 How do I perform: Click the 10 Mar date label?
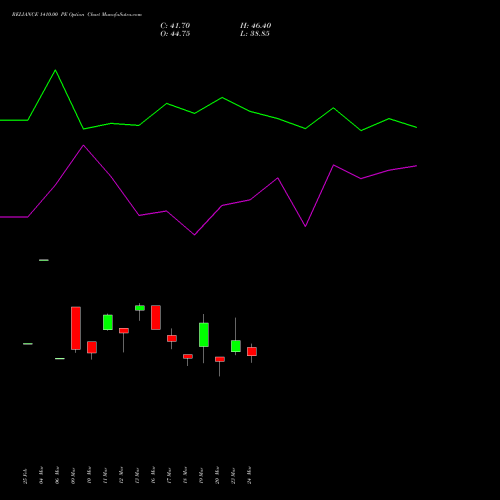(90, 475)
